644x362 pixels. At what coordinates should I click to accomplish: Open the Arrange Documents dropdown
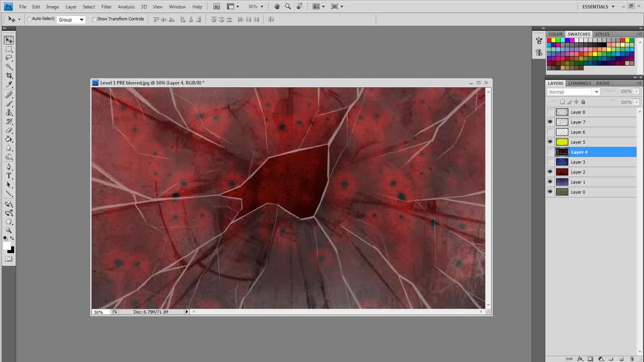[x=318, y=7]
